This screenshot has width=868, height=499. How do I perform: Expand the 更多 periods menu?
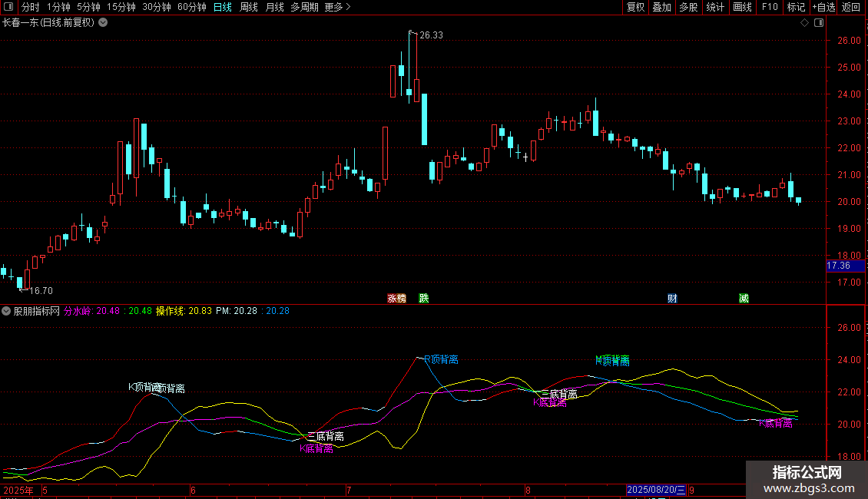(337, 7)
